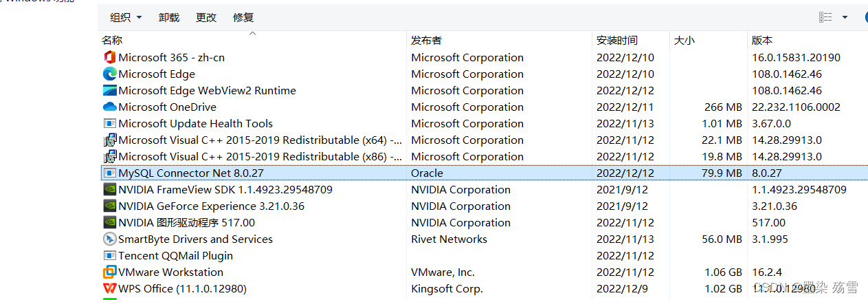Screen dimensions: 868x300
Task: Click the Microsoft Edge browser icon
Action: [x=109, y=74]
